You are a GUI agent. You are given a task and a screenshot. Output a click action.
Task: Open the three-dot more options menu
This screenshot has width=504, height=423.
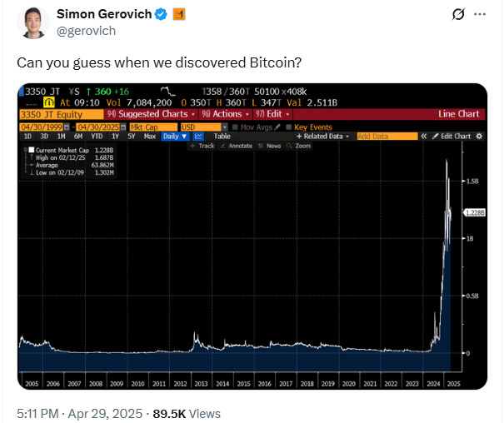480,14
